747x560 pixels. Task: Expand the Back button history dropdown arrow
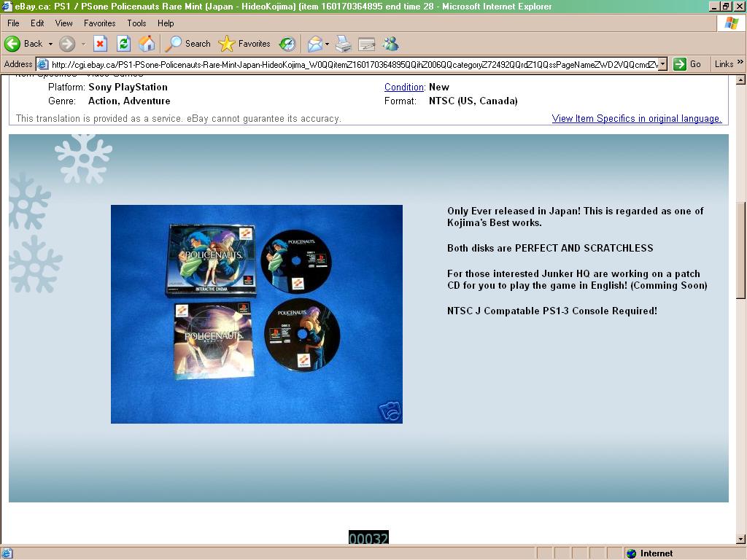click(x=50, y=44)
